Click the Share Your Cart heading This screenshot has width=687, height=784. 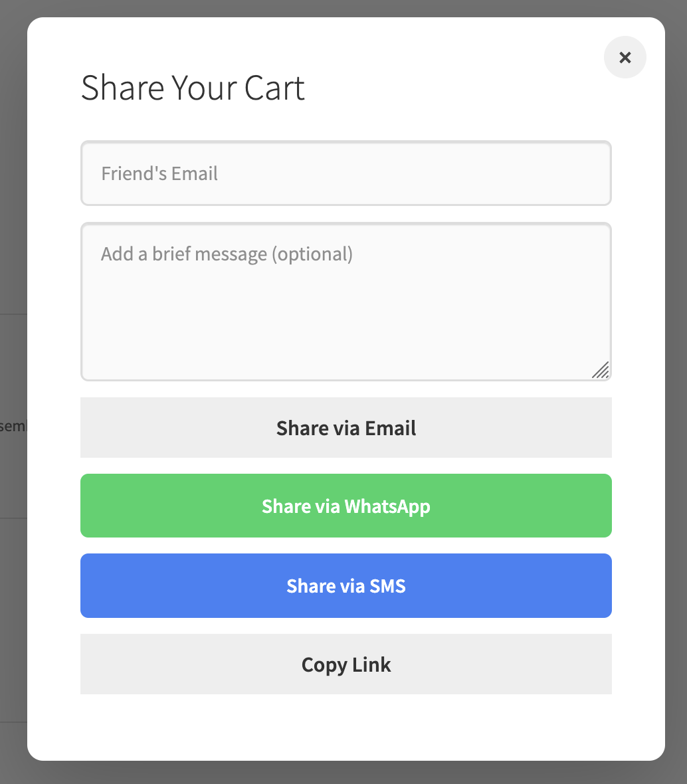click(x=193, y=88)
